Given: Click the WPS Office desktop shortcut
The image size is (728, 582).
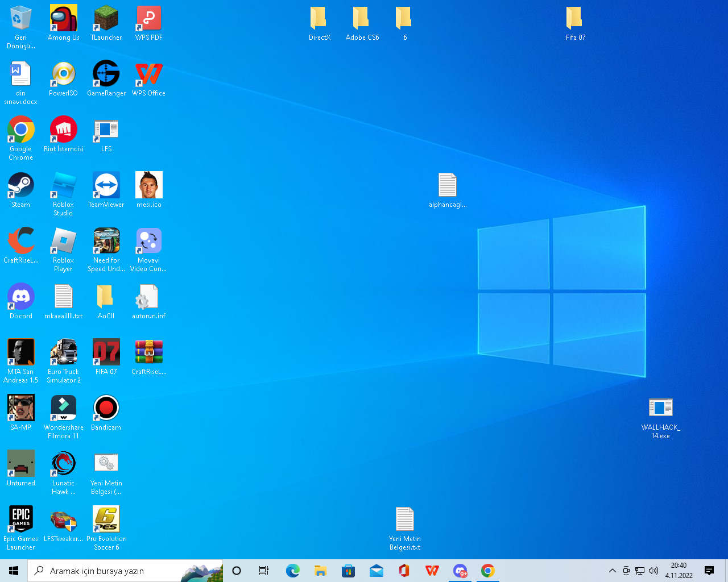Looking at the screenshot, I should click(x=149, y=74).
